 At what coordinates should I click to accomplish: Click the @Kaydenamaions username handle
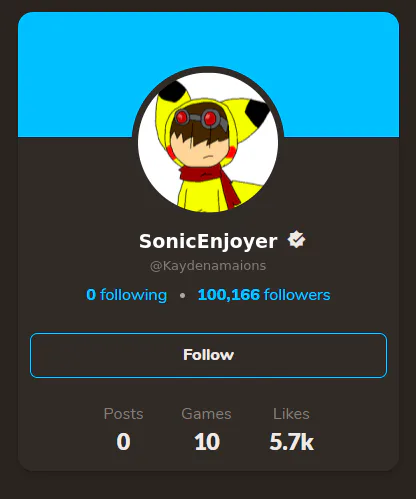point(208,266)
